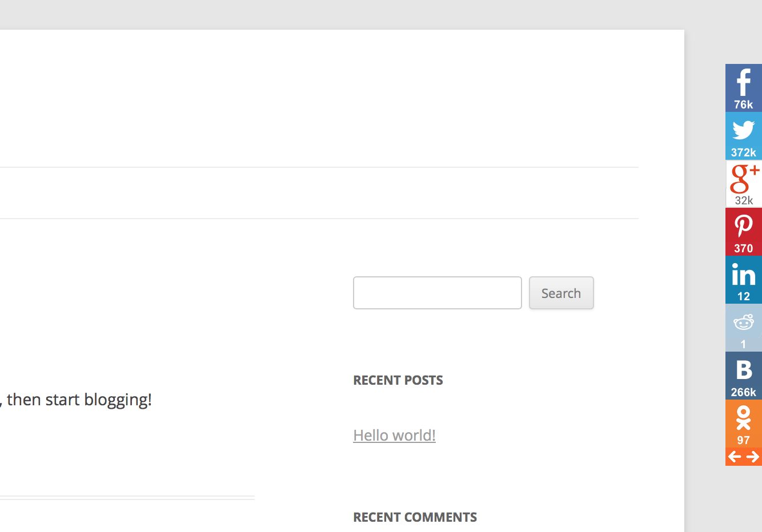The image size is (762, 532).
Task: Focus the sidebar search text field
Action: pos(438,293)
